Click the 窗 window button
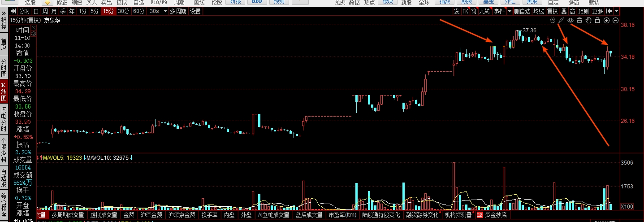The width and height of the screenshot is (644, 222). (x=572, y=11)
